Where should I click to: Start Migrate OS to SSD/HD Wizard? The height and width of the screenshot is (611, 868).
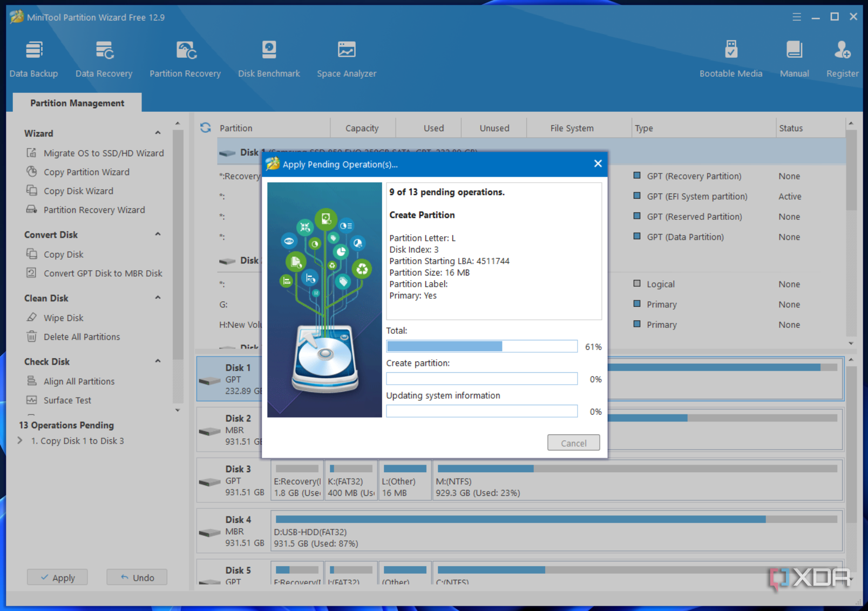[95, 153]
